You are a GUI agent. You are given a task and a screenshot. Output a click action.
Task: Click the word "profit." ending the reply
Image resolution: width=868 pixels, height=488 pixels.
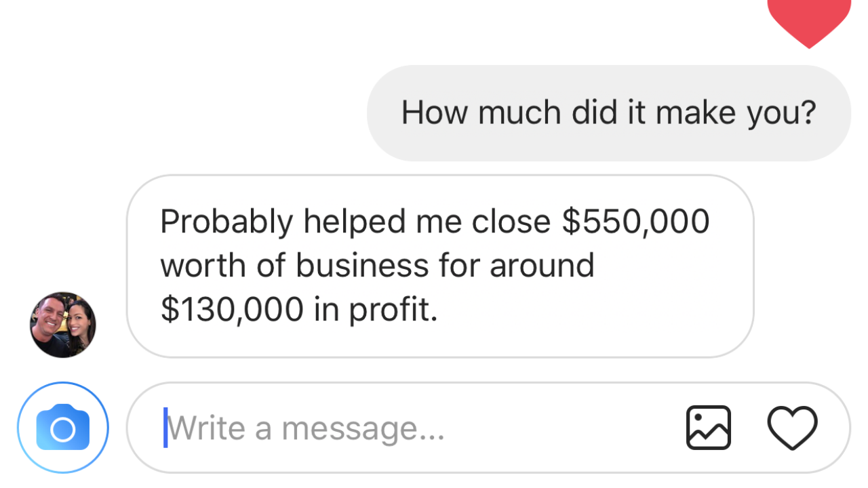coord(393,311)
